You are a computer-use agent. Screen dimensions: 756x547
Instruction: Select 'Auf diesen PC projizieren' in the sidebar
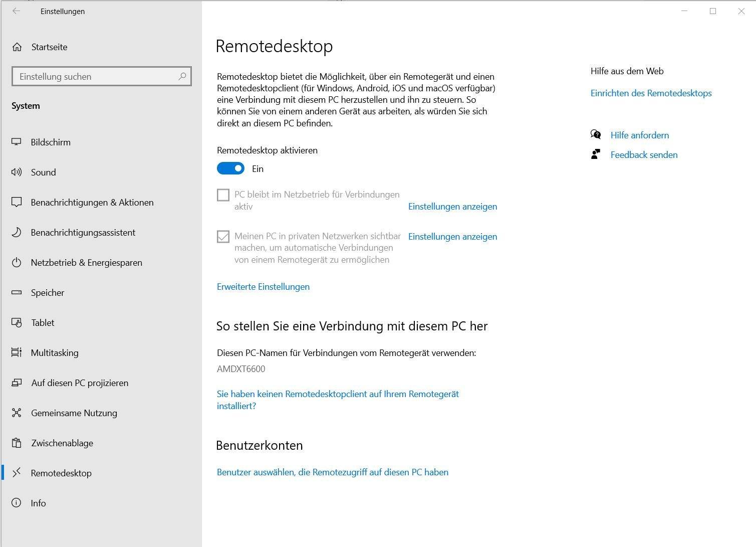80,383
